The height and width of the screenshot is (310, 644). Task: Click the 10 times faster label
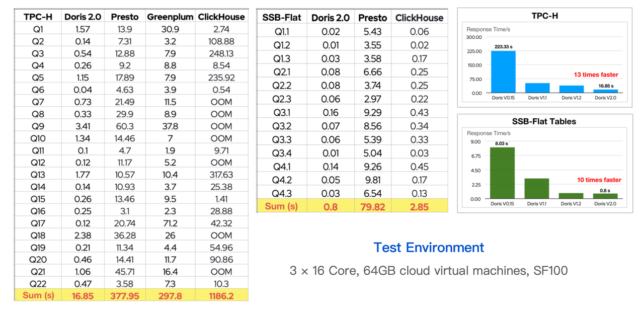tap(599, 180)
